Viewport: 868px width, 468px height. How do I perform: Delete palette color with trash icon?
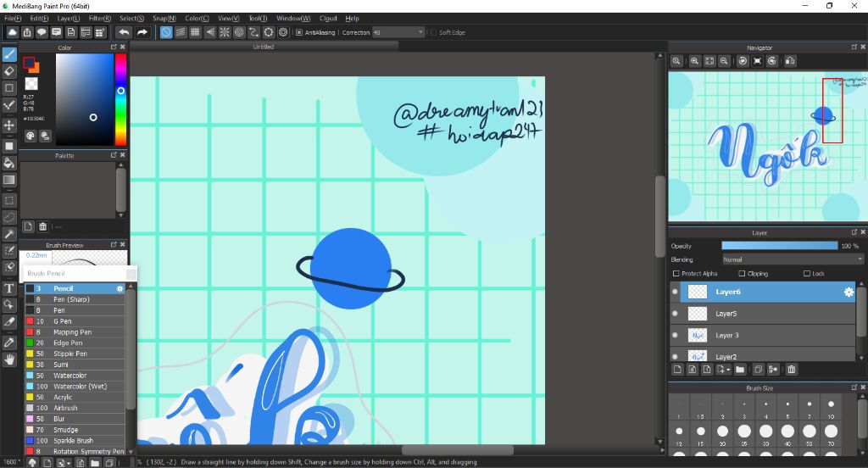click(x=42, y=226)
